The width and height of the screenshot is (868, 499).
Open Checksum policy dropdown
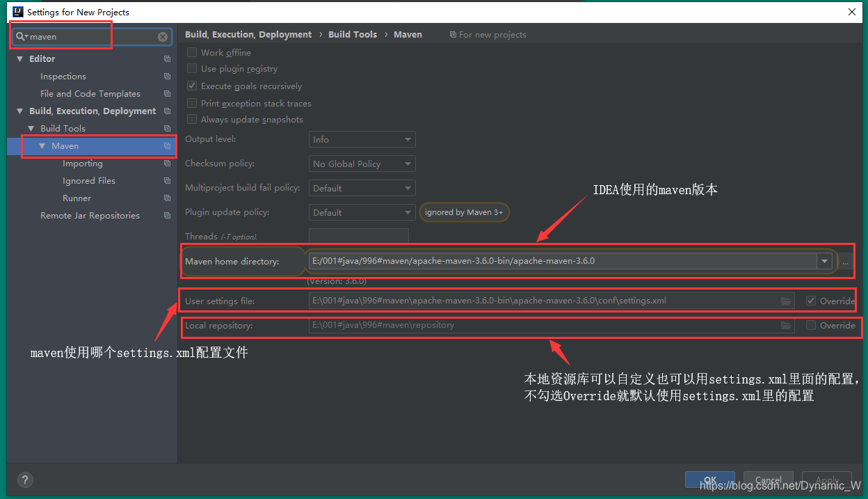point(362,164)
